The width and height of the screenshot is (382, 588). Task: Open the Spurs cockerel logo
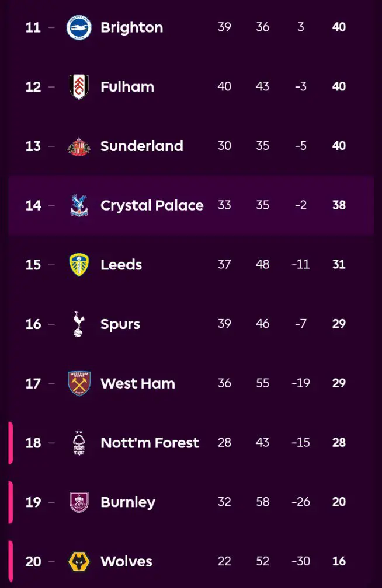79,324
